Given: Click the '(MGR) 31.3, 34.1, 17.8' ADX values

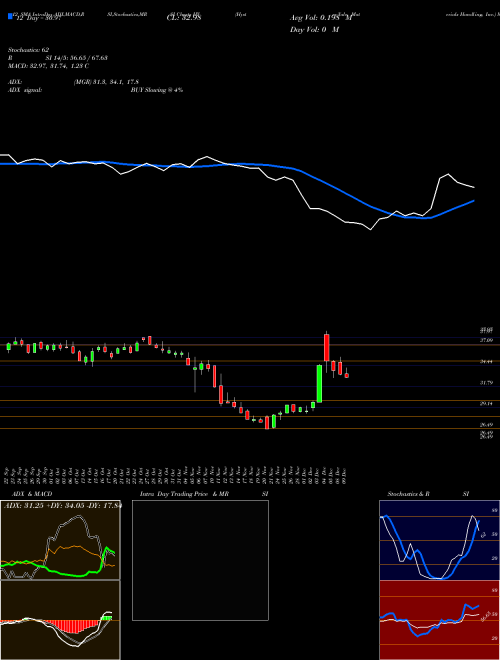Looking at the screenshot, I should click(x=106, y=82).
